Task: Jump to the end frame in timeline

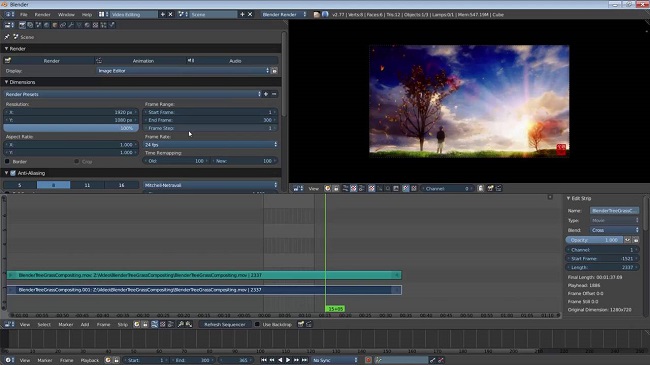Action: 304,360
